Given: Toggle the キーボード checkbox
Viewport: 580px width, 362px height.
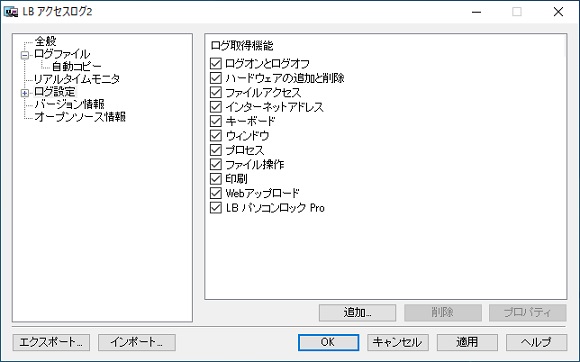Looking at the screenshot, I should [x=216, y=121].
